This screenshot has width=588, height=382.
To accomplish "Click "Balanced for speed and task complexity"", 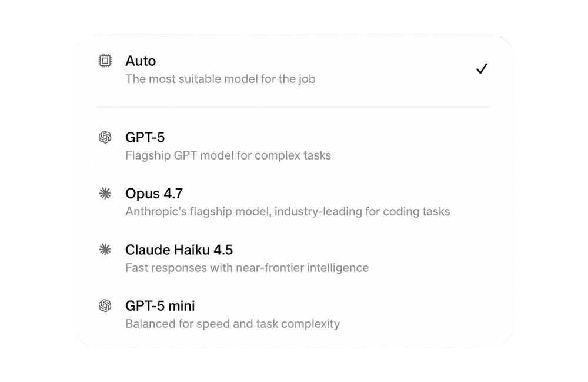I will click(x=232, y=324).
